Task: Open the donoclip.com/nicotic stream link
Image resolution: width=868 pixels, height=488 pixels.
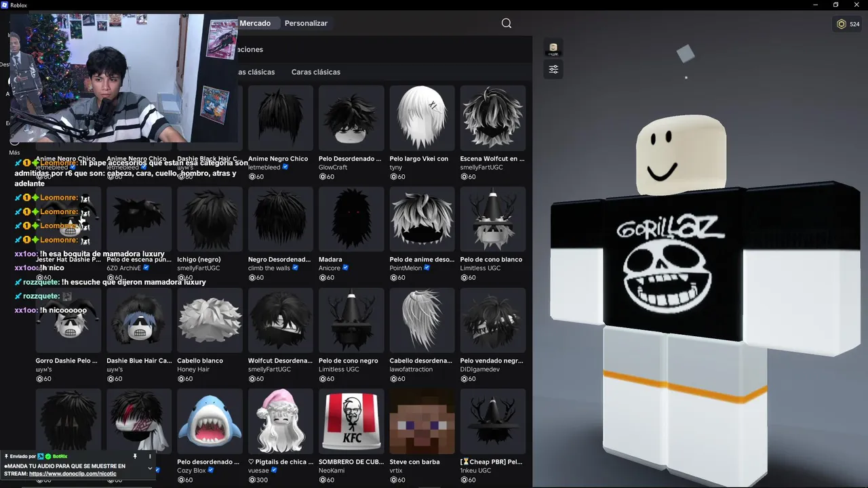Action: [73, 474]
